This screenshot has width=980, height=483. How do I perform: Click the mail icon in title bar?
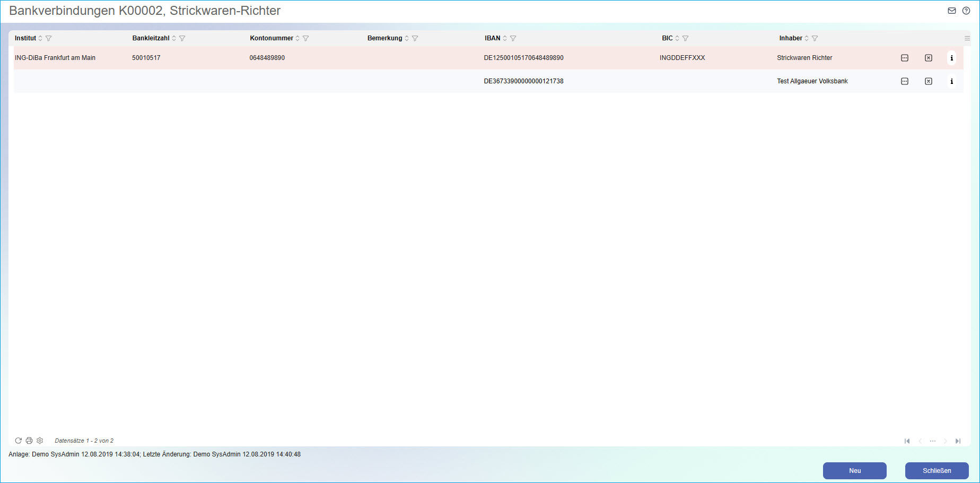[952, 11]
